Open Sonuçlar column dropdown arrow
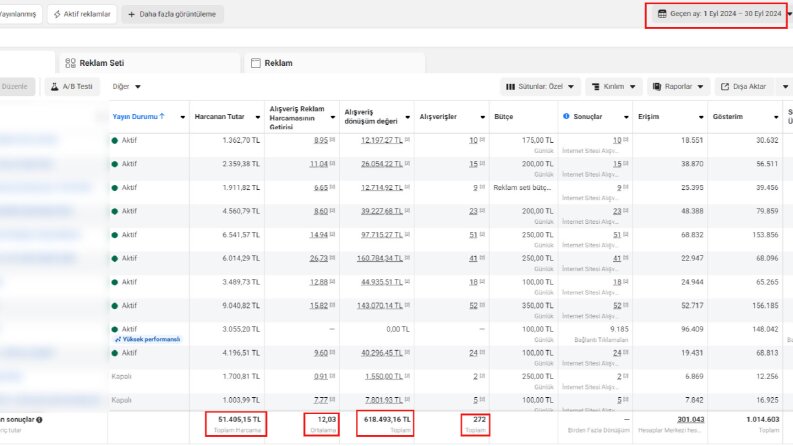This screenshot has width=793, height=446. pyautogui.click(x=626, y=117)
